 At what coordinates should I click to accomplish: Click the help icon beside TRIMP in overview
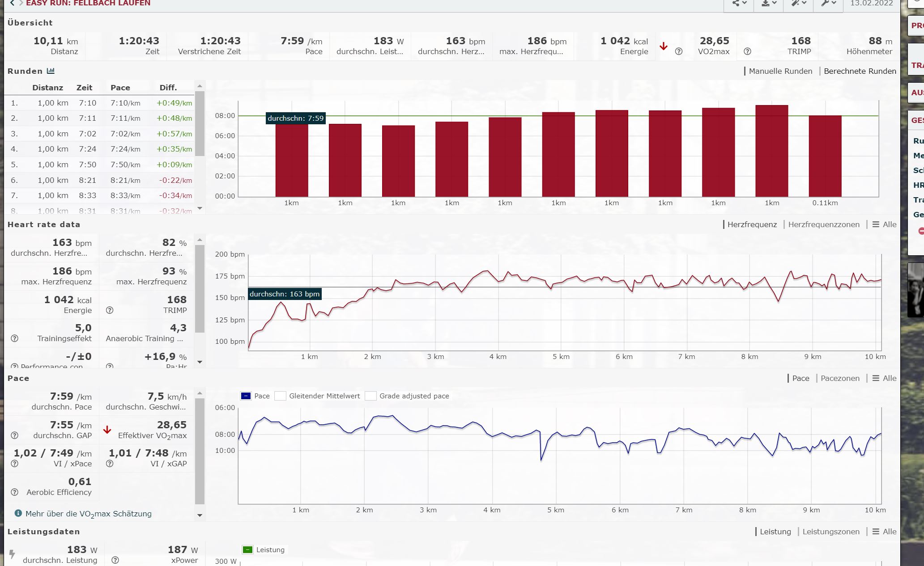tap(747, 51)
